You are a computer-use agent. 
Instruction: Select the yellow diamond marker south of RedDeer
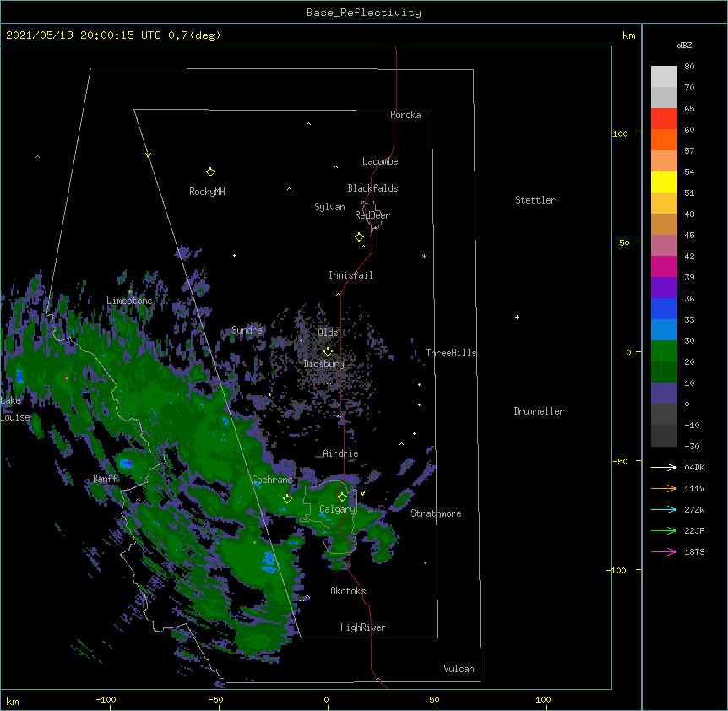coord(359,237)
